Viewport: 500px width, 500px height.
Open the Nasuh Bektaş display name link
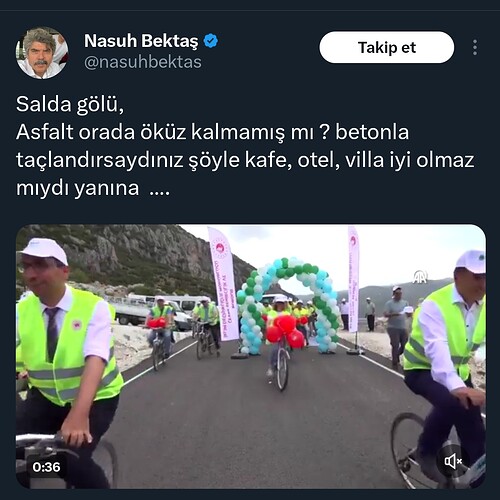141,41
